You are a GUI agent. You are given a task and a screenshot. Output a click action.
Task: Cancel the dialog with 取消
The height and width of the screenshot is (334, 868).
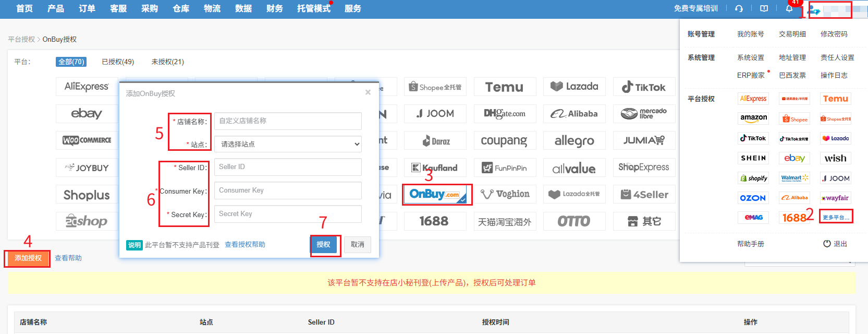[x=358, y=244]
